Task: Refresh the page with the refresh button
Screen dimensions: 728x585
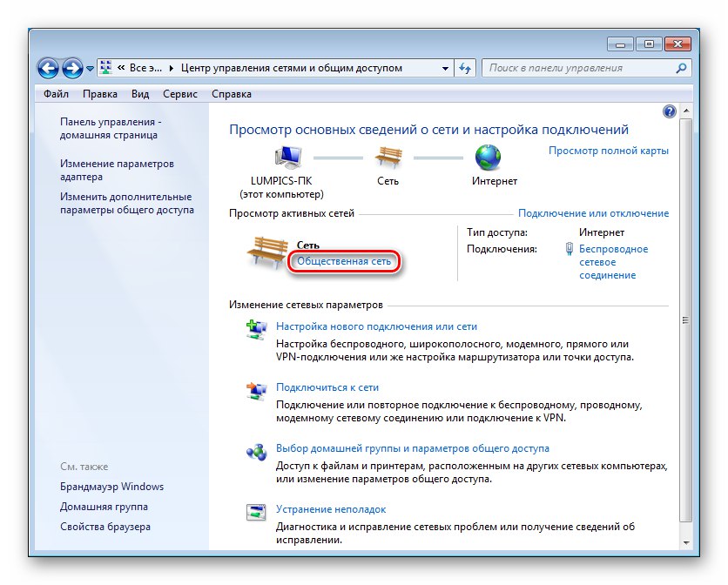Action: point(465,68)
